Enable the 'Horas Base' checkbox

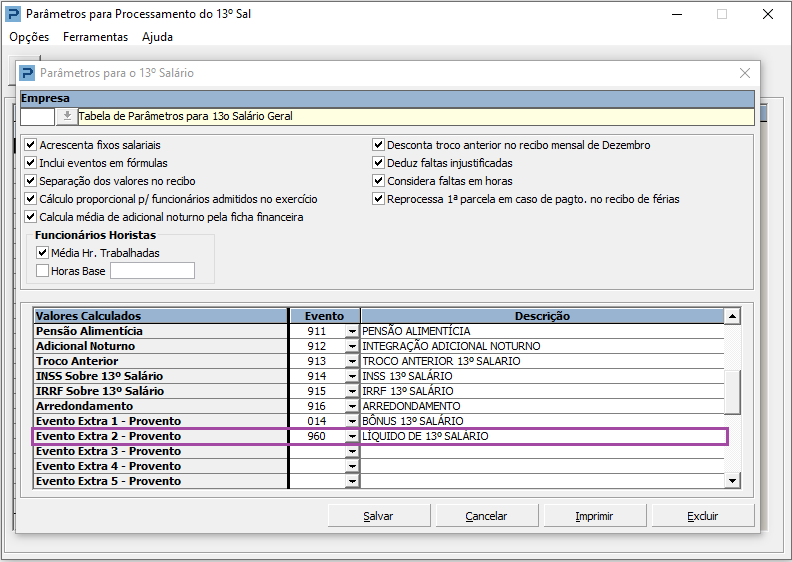click(x=42, y=270)
